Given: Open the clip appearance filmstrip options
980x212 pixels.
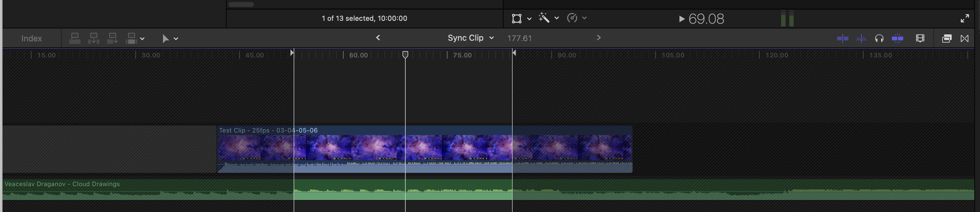Looking at the screenshot, I should [920, 38].
